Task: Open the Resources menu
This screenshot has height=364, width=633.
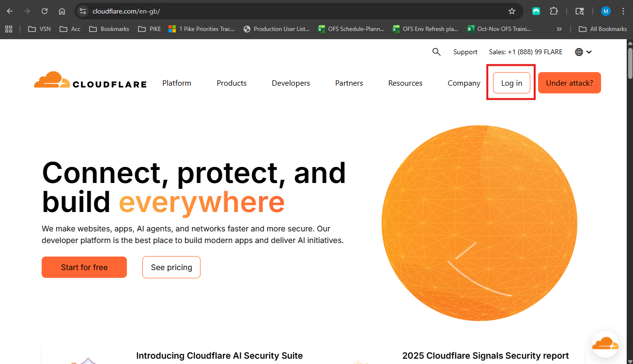Action: [405, 83]
